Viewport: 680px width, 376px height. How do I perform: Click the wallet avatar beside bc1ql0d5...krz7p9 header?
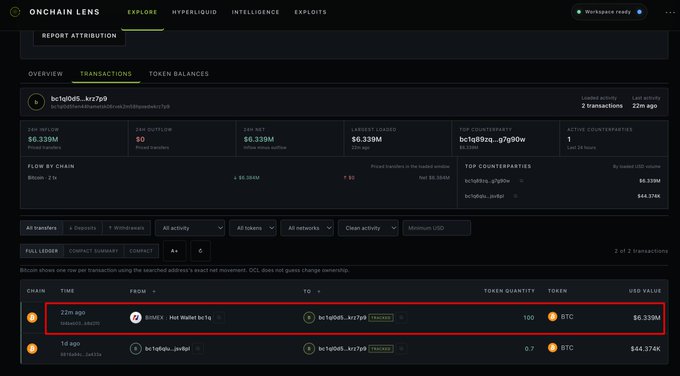point(36,102)
